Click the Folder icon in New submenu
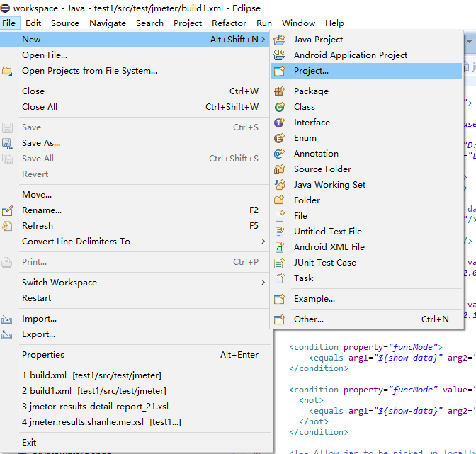Image resolution: width=476 pixels, height=454 pixels. (x=279, y=200)
